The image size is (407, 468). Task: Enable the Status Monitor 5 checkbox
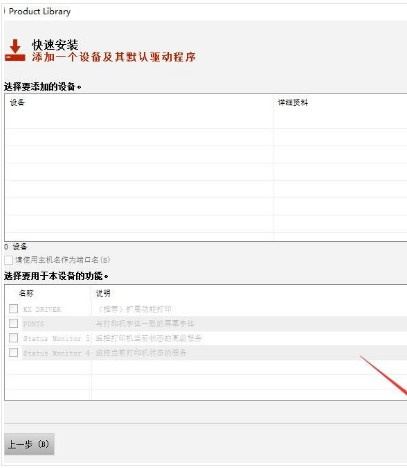(x=13, y=338)
